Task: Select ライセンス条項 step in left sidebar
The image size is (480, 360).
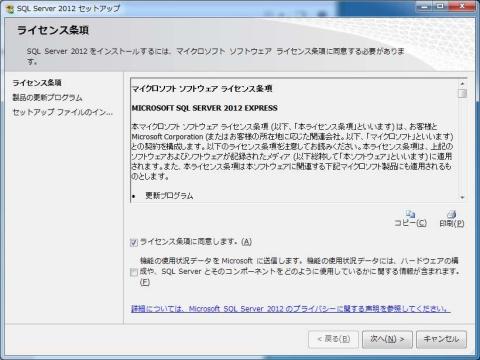Action: pos(37,83)
